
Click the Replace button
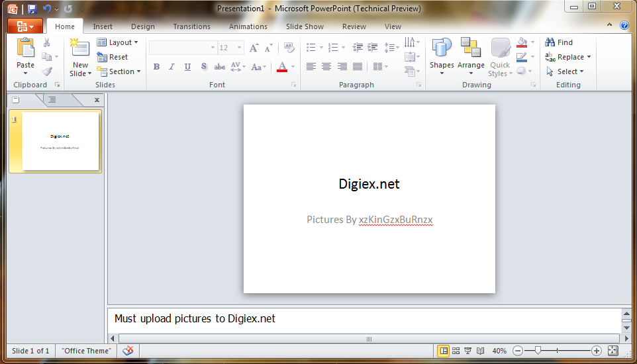(568, 57)
